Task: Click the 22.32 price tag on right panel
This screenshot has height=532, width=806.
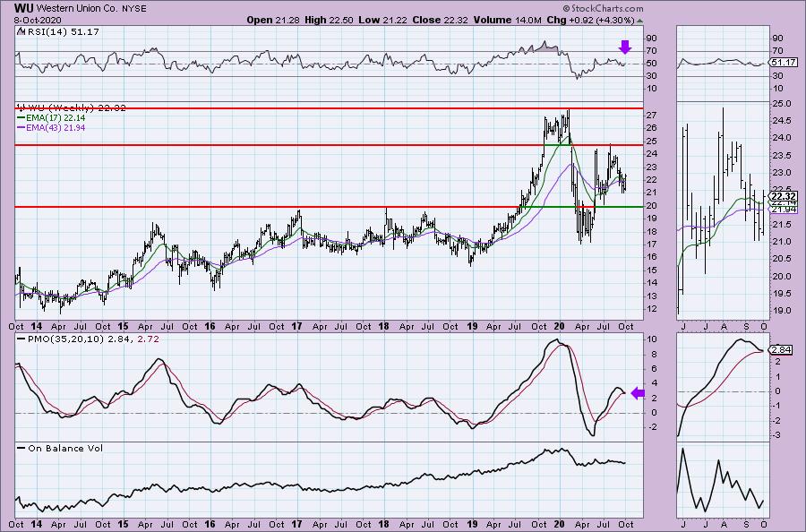Action: (x=785, y=196)
